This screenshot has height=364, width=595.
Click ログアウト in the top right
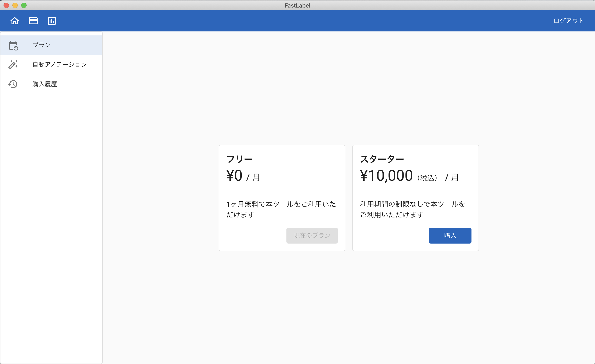(568, 21)
